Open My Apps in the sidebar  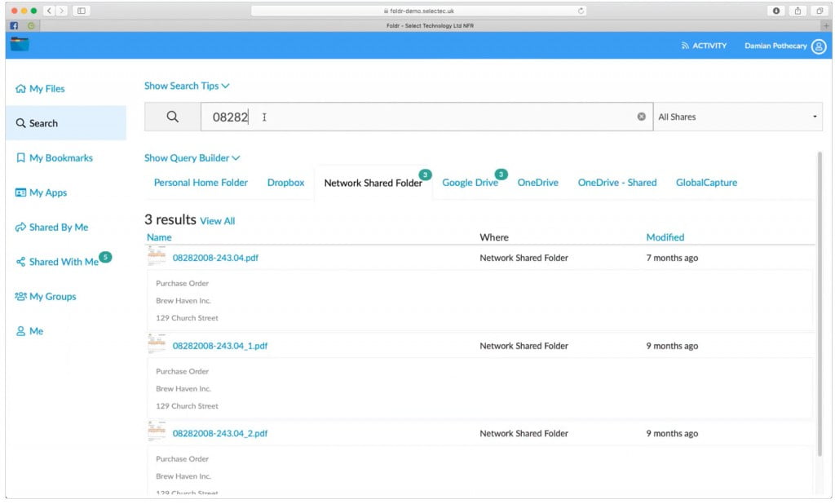[42, 192]
